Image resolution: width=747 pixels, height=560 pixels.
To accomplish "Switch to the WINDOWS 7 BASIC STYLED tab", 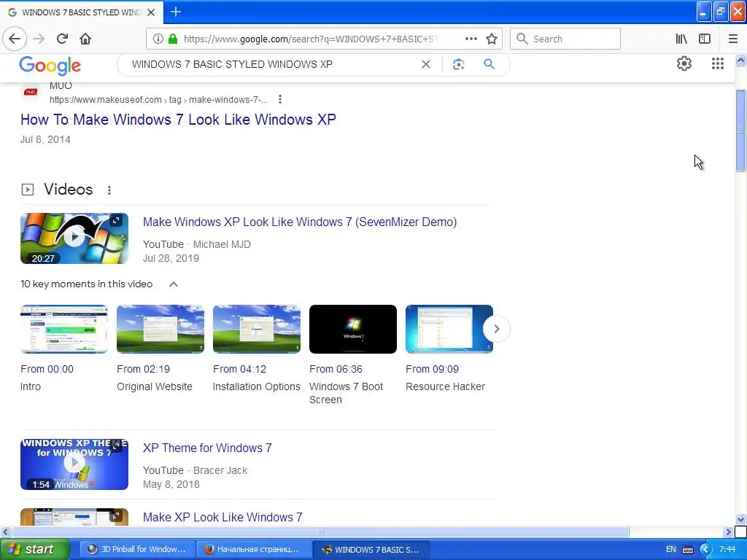I will pos(81,12).
